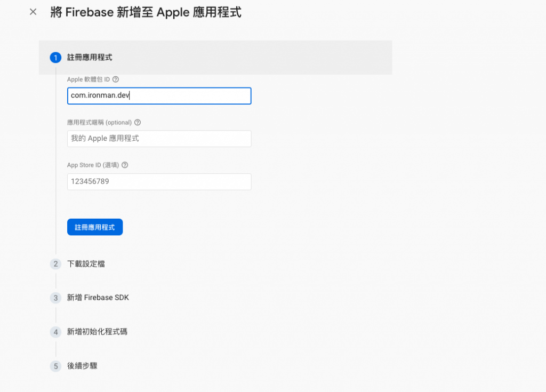Click the App Store ID (選填) label
Image resolution: width=546 pixels, height=392 pixels.
click(93, 165)
